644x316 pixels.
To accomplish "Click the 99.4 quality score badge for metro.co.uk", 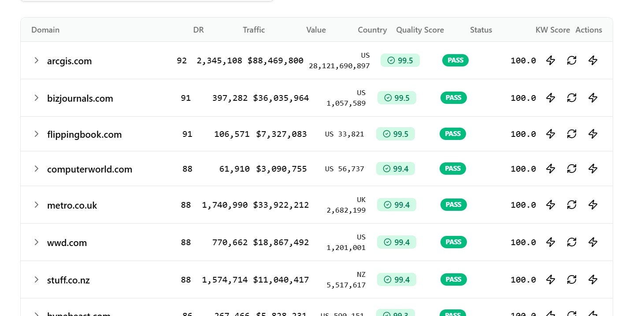I will [x=396, y=205].
